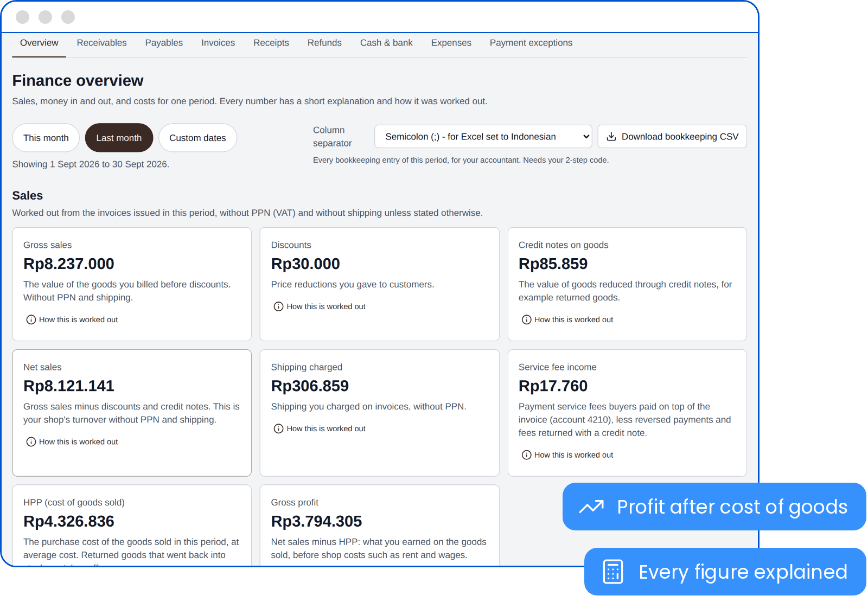The height and width of the screenshot is (602, 868).
Task: Open the Payables tab
Action: pos(164,43)
